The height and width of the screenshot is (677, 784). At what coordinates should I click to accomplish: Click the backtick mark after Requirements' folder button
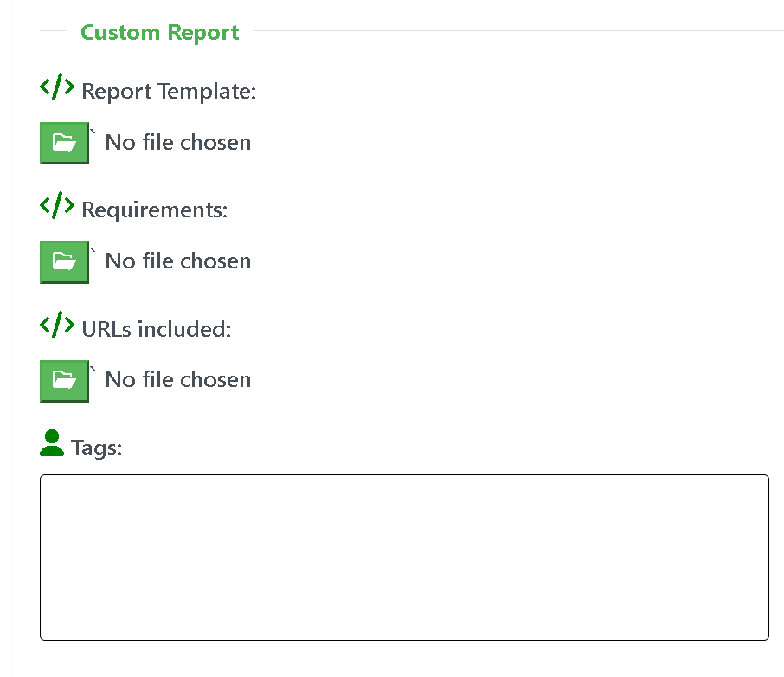point(93,250)
